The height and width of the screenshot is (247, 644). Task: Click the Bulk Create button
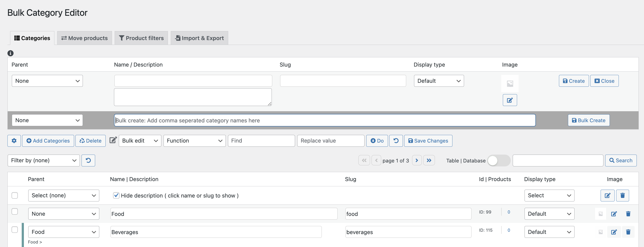(588, 120)
